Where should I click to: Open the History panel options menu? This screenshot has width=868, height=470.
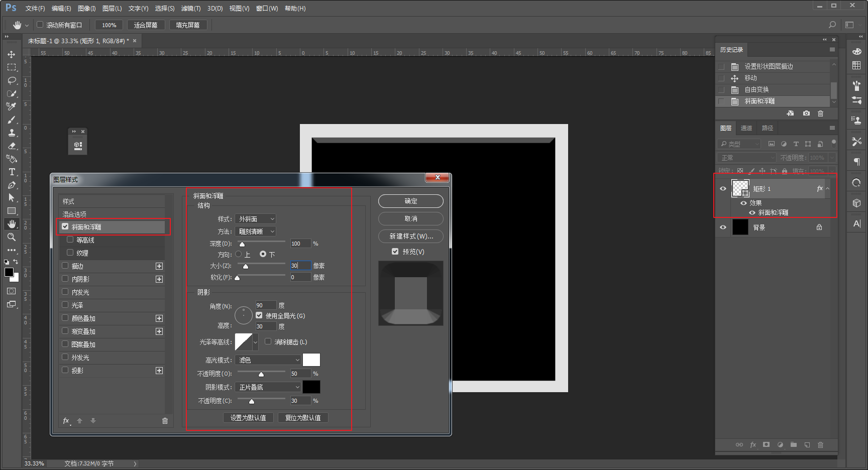[832, 50]
